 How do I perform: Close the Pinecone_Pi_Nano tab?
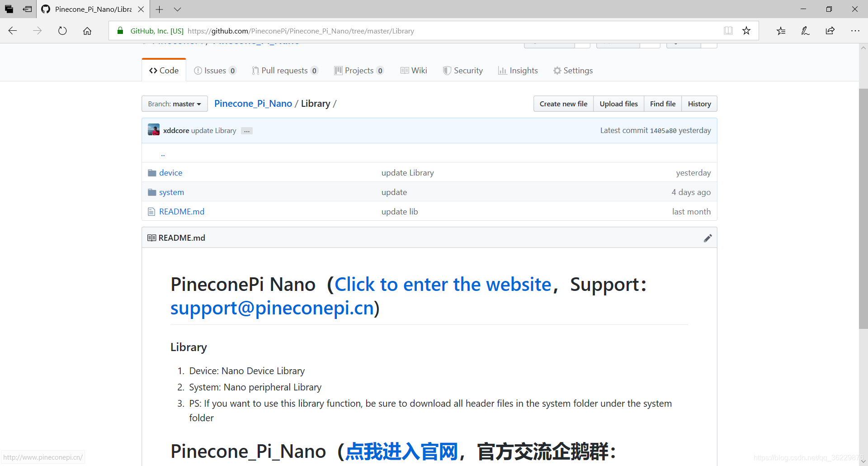[141, 9]
